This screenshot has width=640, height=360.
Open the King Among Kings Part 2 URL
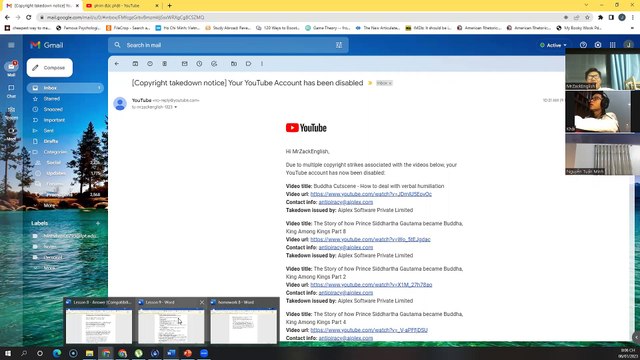pos(371,285)
